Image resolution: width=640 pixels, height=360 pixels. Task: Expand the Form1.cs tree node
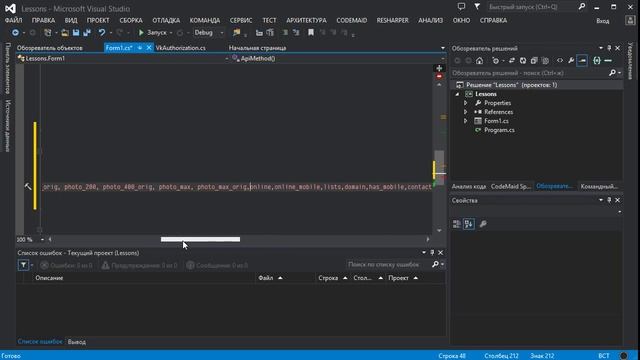click(x=465, y=121)
